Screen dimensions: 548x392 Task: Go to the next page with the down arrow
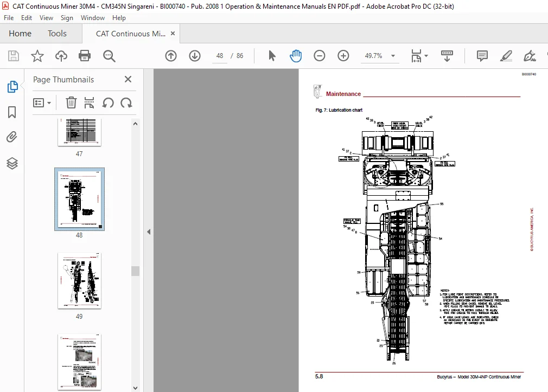pos(195,56)
